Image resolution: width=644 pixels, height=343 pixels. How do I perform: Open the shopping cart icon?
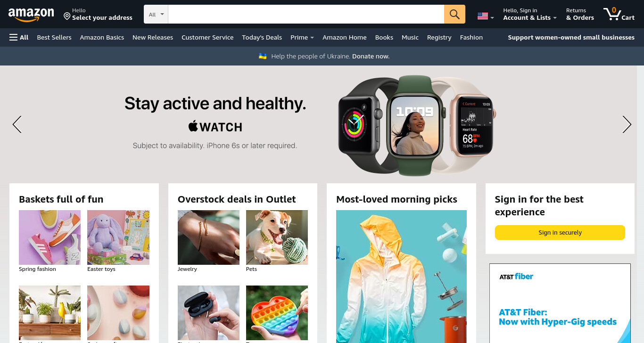pos(619,14)
